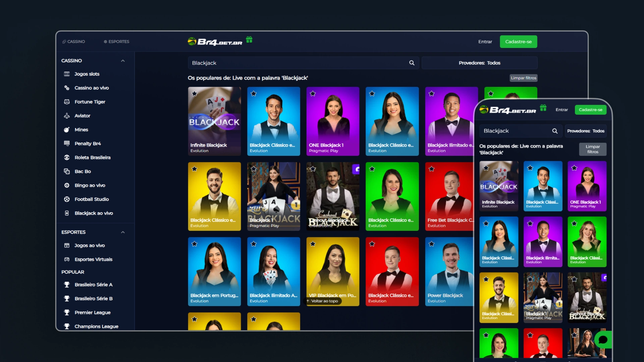Open mobile Blackjack Ilimita... game thumbnail
The height and width of the screenshot is (362, 644).
click(x=543, y=242)
